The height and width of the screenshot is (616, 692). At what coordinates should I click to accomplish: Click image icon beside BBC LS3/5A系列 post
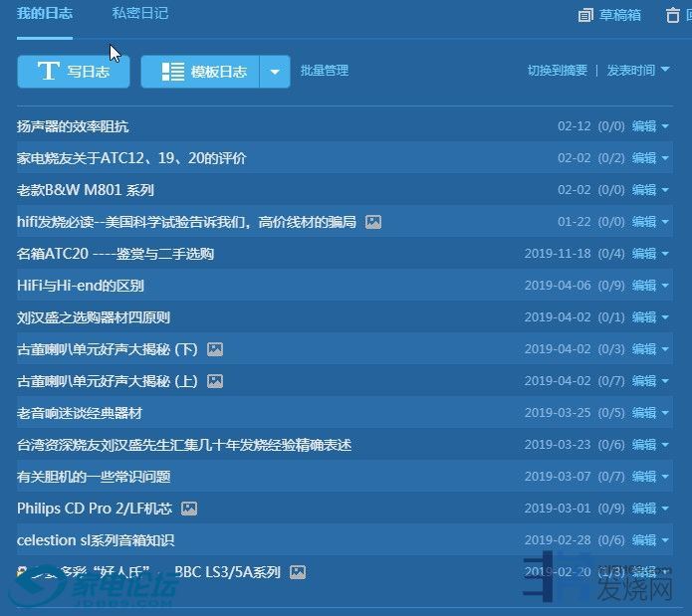(x=297, y=572)
